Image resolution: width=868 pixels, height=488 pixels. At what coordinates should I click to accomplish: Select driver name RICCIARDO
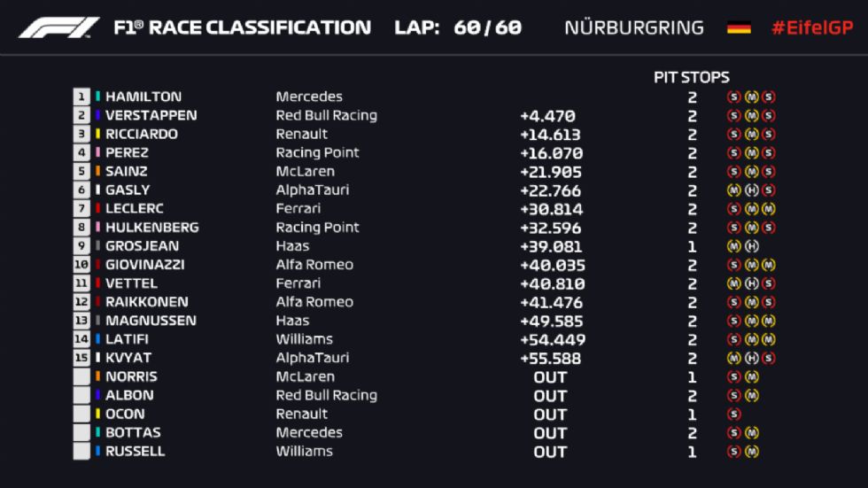tap(142, 134)
